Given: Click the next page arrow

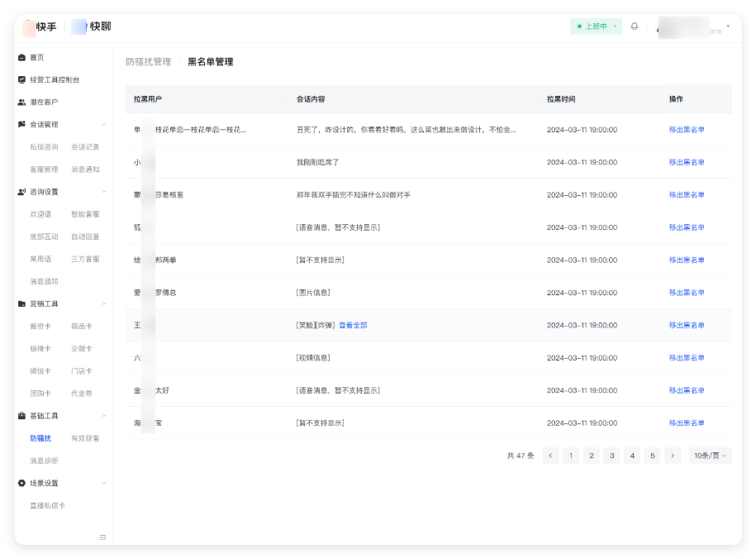Looking at the screenshot, I should click(673, 455).
